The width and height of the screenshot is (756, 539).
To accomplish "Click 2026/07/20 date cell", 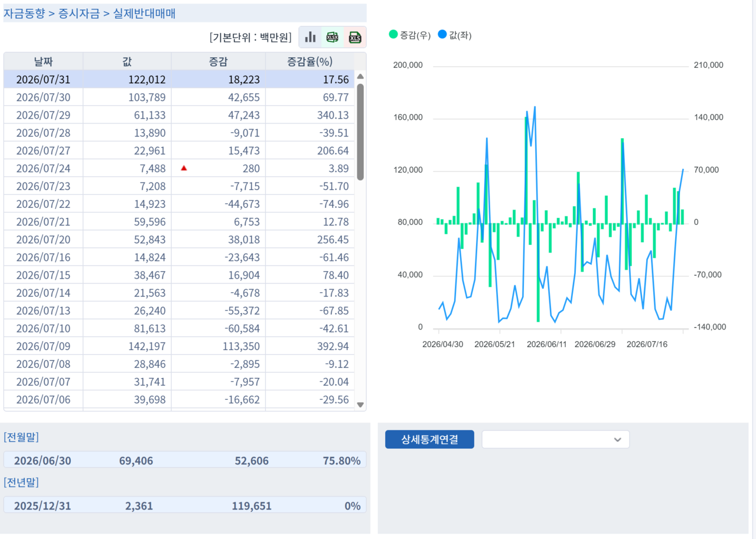I will coord(43,240).
